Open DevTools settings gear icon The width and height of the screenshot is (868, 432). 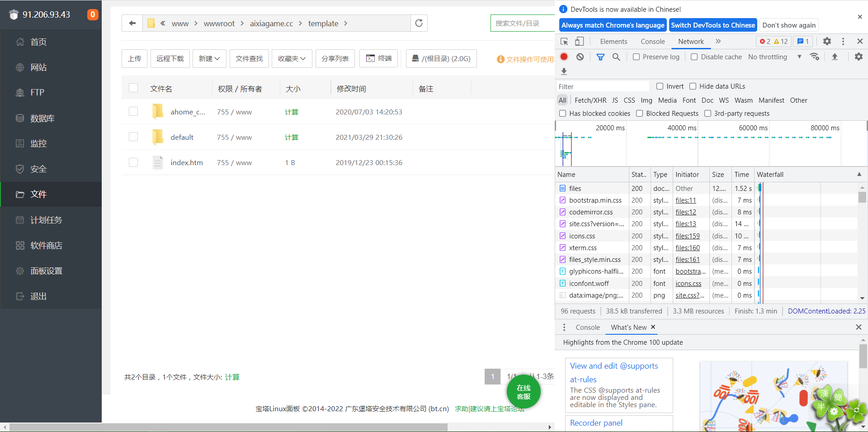click(x=827, y=41)
